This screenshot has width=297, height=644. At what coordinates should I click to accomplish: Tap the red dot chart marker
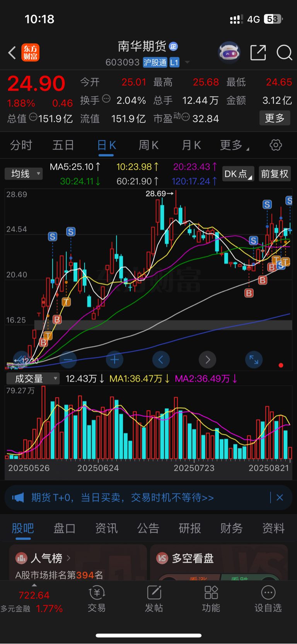(x=281, y=365)
